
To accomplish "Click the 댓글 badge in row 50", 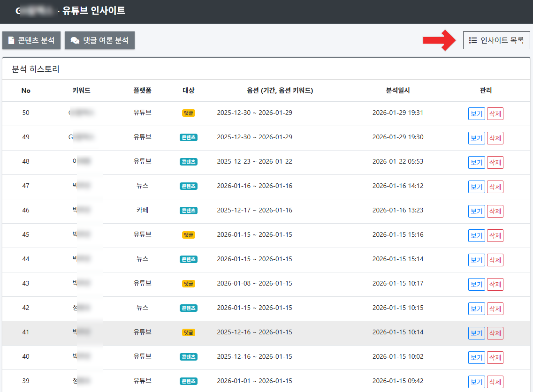I will (x=188, y=113).
